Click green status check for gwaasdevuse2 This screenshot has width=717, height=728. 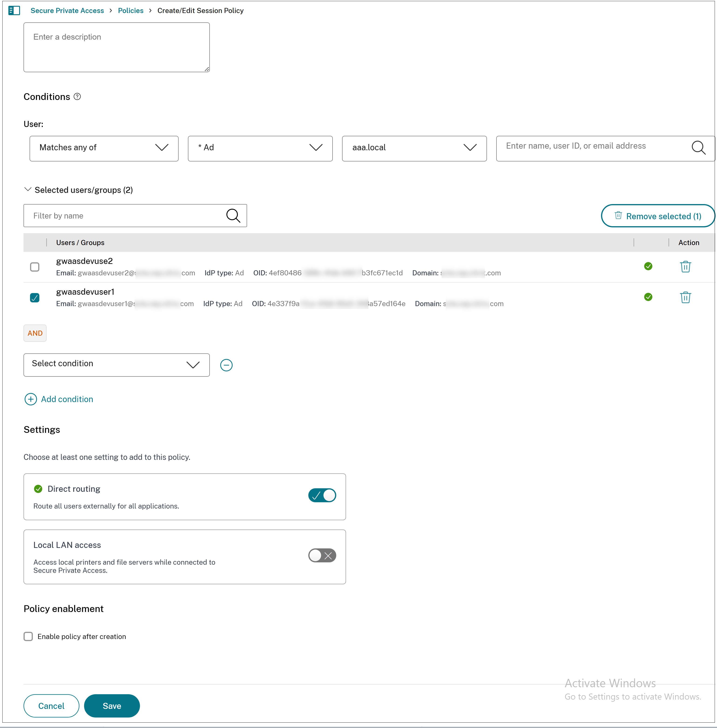[648, 267]
